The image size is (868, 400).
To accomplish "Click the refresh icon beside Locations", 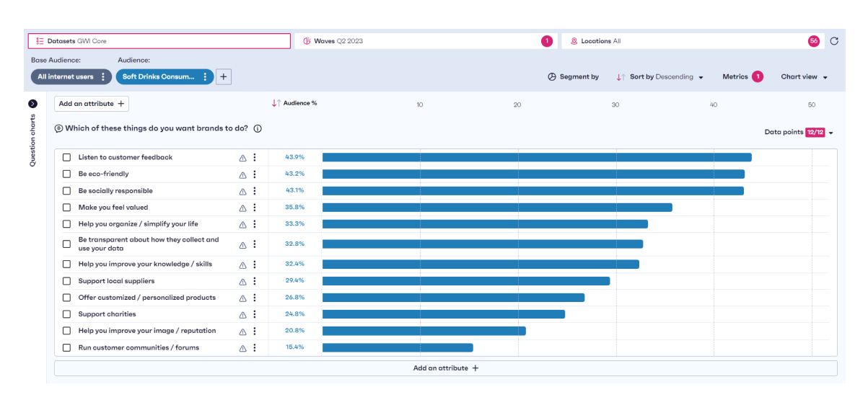I will (834, 41).
